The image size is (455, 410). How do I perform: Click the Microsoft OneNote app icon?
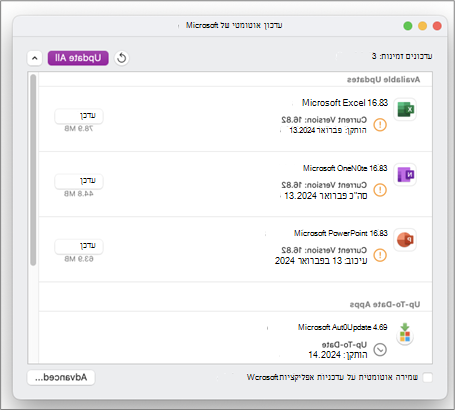click(x=405, y=174)
